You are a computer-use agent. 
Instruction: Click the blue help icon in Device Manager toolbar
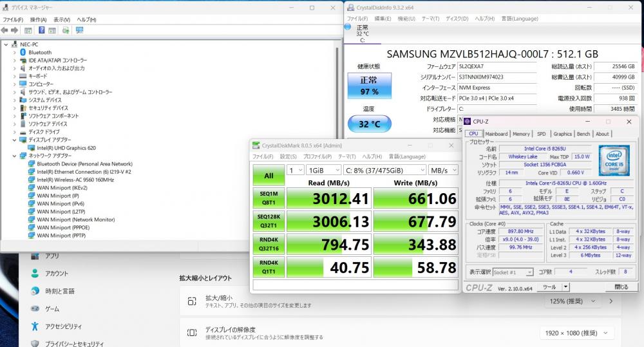coord(41,30)
